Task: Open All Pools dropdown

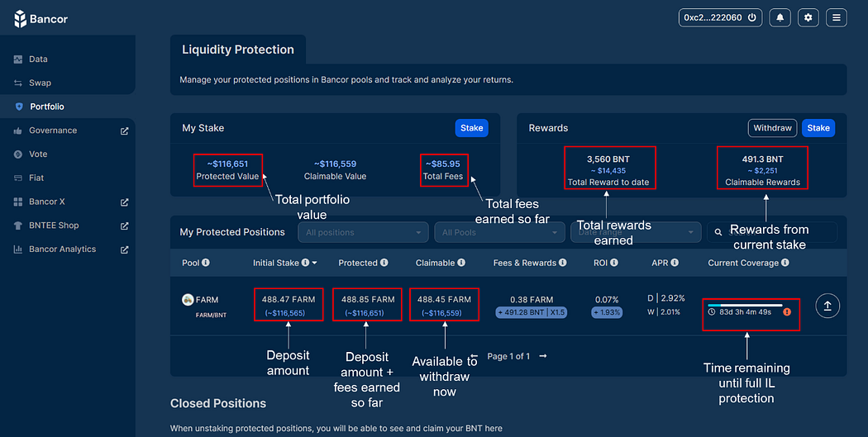Action: pos(499,232)
